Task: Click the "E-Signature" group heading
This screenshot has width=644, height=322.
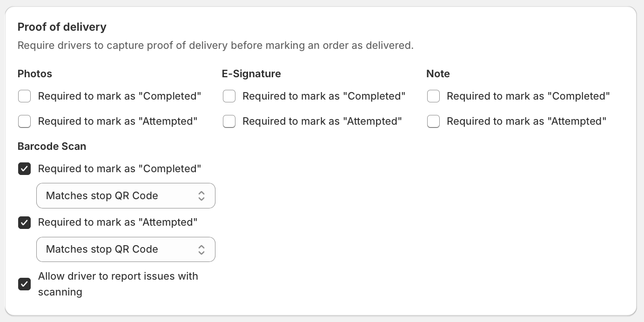Action: click(251, 74)
